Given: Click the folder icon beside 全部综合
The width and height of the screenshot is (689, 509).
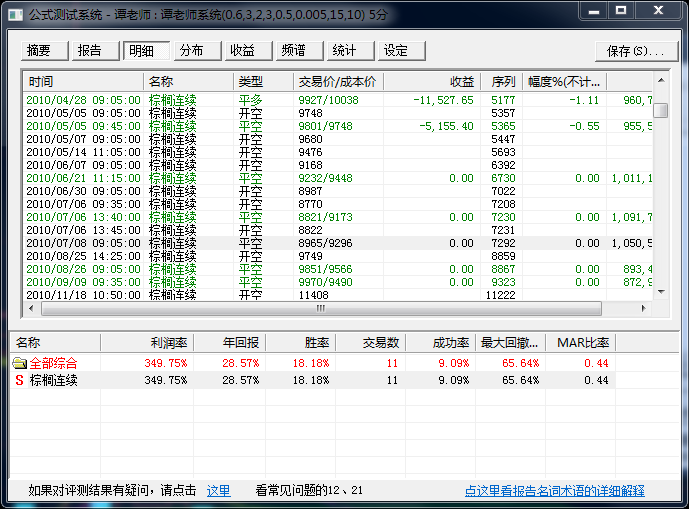Looking at the screenshot, I should 20,363.
